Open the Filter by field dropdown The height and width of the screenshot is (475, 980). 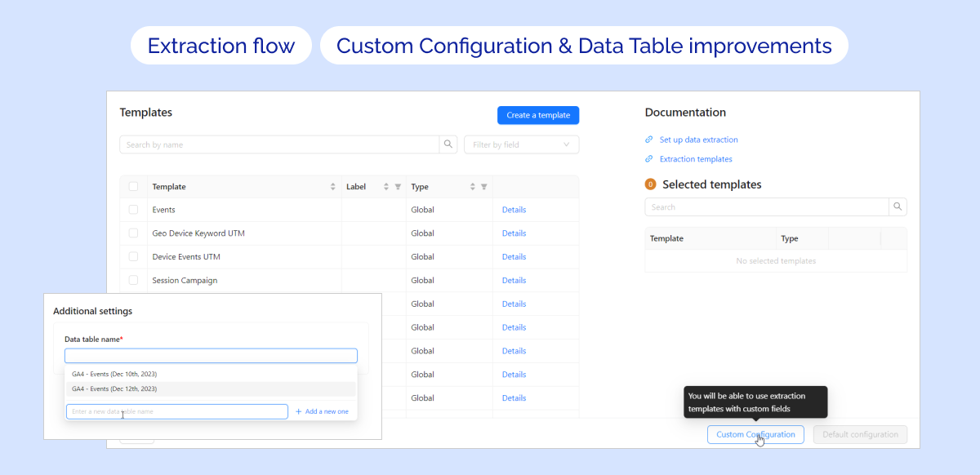pos(521,144)
